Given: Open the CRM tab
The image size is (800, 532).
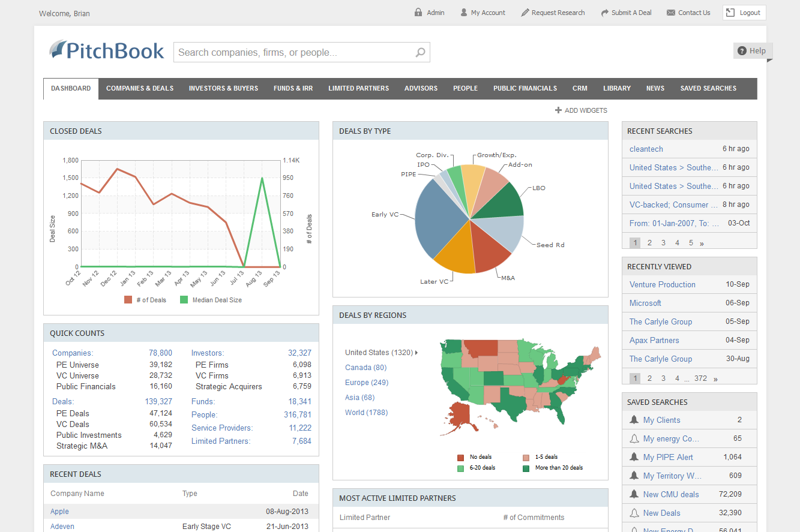Looking at the screenshot, I should pos(580,88).
